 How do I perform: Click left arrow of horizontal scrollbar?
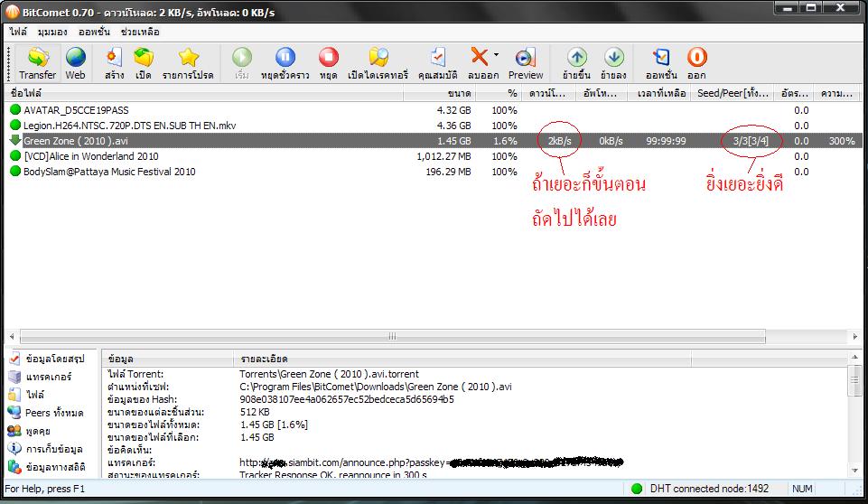pos(12,336)
